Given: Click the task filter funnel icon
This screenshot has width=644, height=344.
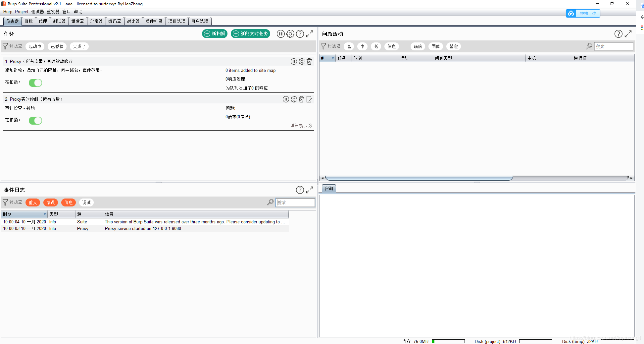Looking at the screenshot, I should (5, 46).
